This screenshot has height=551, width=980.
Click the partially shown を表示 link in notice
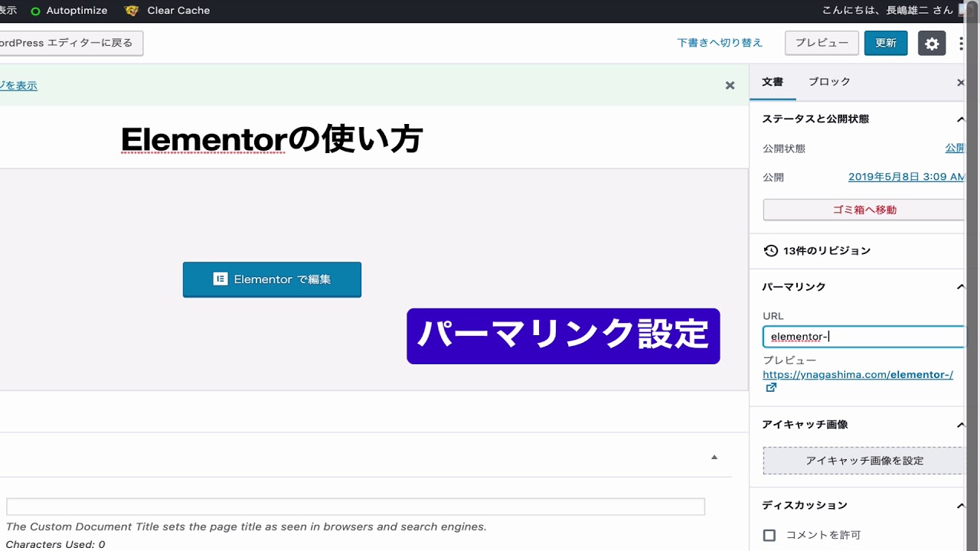point(18,86)
